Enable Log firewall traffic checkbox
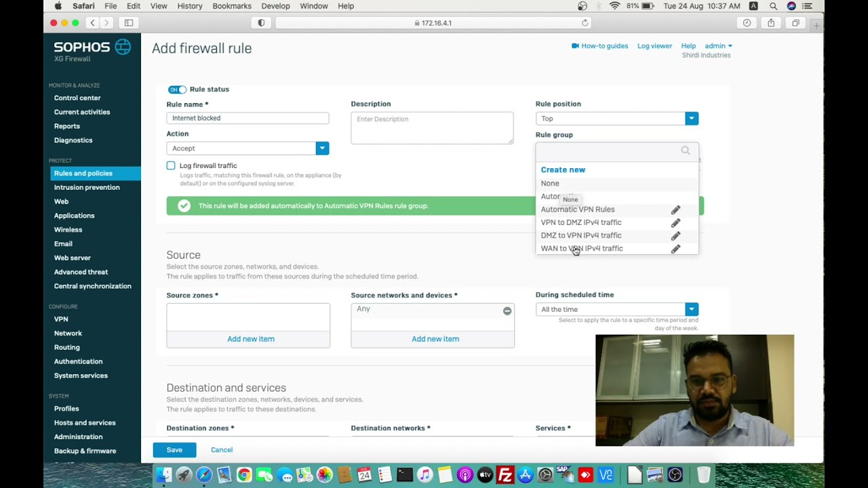This screenshot has height=488, width=868. (171, 165)
